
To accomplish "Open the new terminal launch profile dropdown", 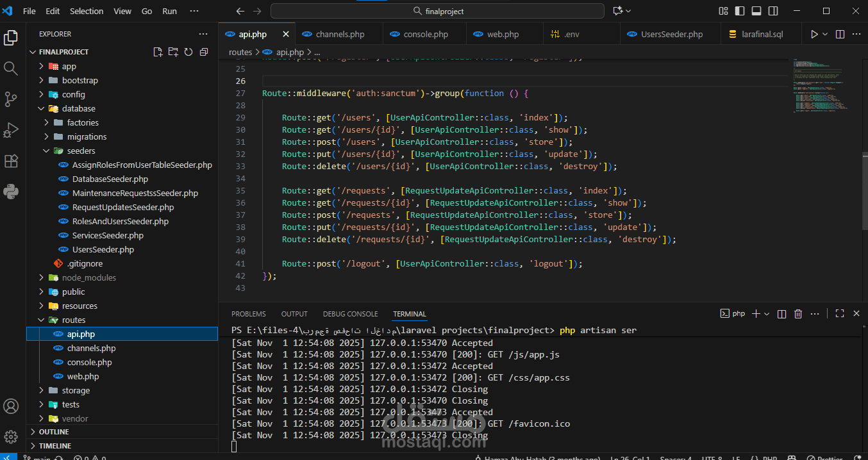I will 768,314.
